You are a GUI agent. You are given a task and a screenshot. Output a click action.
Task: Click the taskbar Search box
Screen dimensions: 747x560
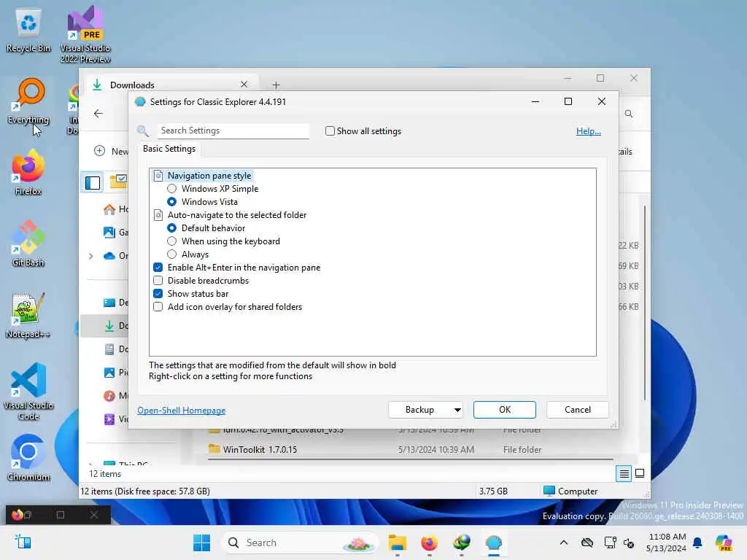(299, 542)
